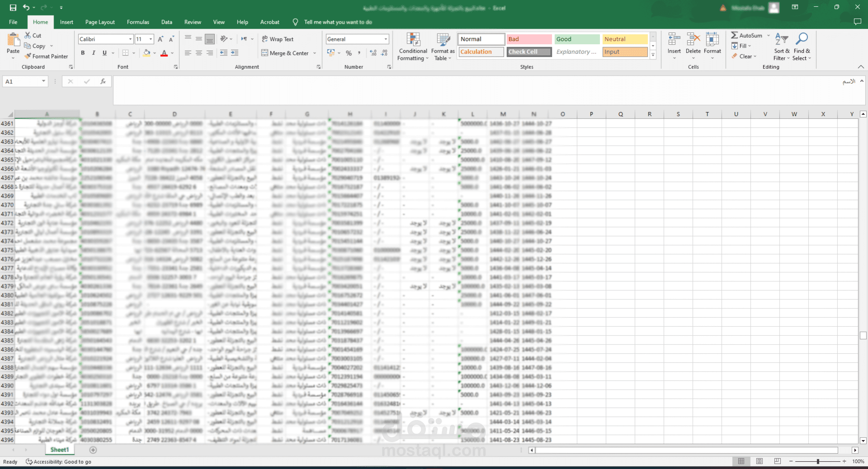868x469 pixels.
Task: Open the Borders dropdown arrow
Action: tap(134, 53)
